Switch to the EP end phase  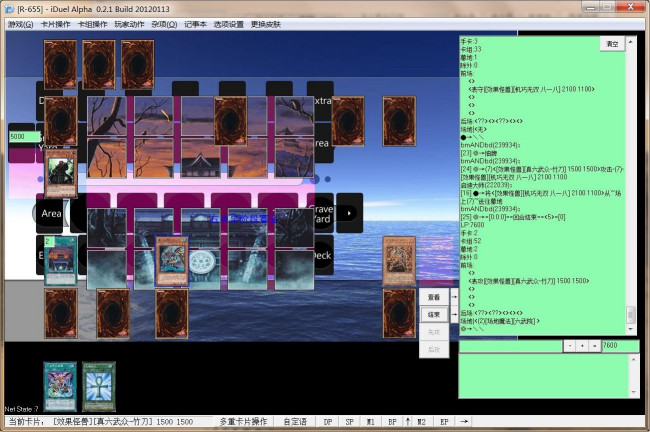[x=444, y=422]
